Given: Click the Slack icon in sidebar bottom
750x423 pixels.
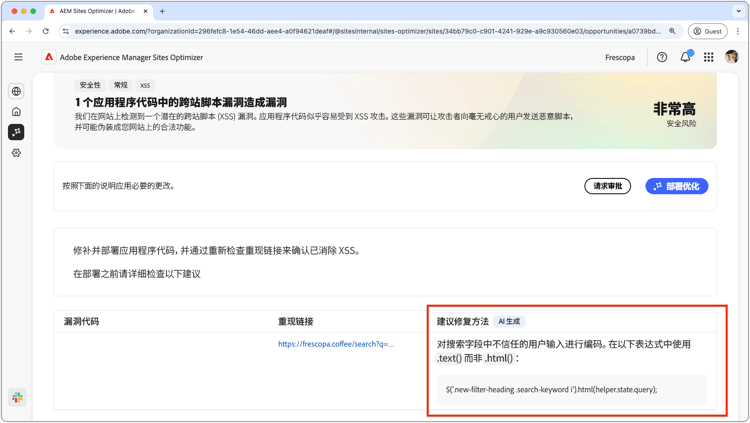Looking at the screenshot, I should pyautogui.click(x=17, y=397).
